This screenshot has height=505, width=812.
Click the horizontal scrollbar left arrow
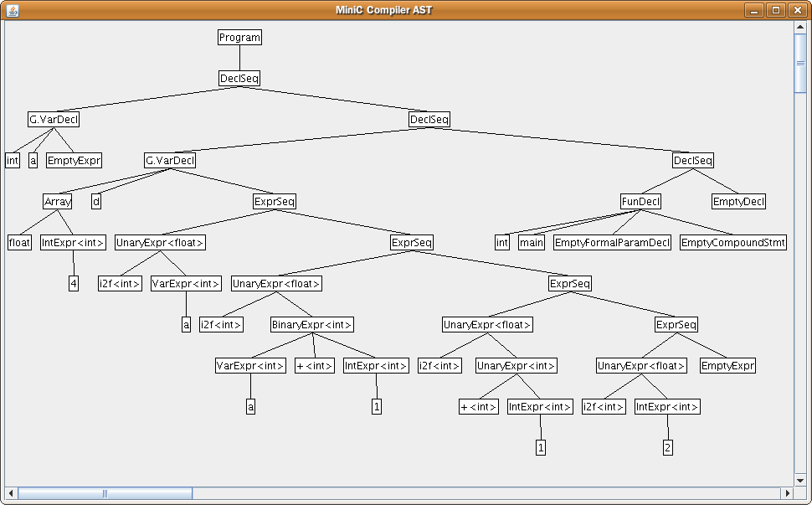[x=11, y=493]
